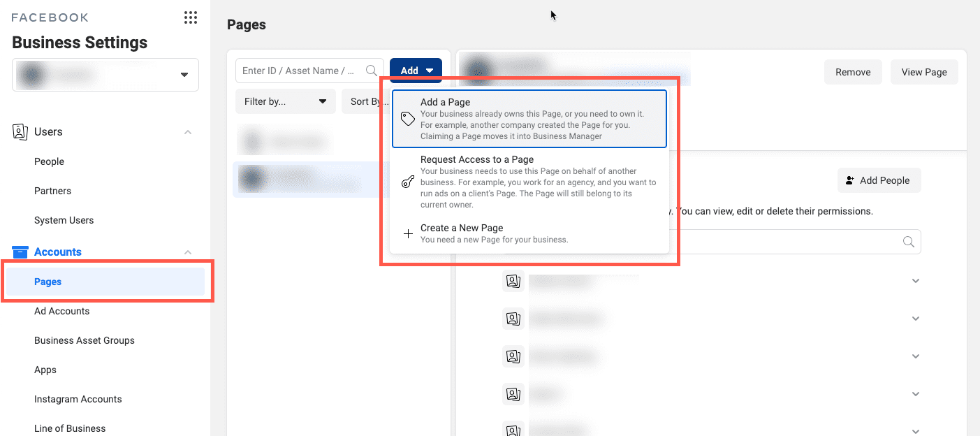
Task: Click the tag icon beside Add a Page
Action: [408, 119]
